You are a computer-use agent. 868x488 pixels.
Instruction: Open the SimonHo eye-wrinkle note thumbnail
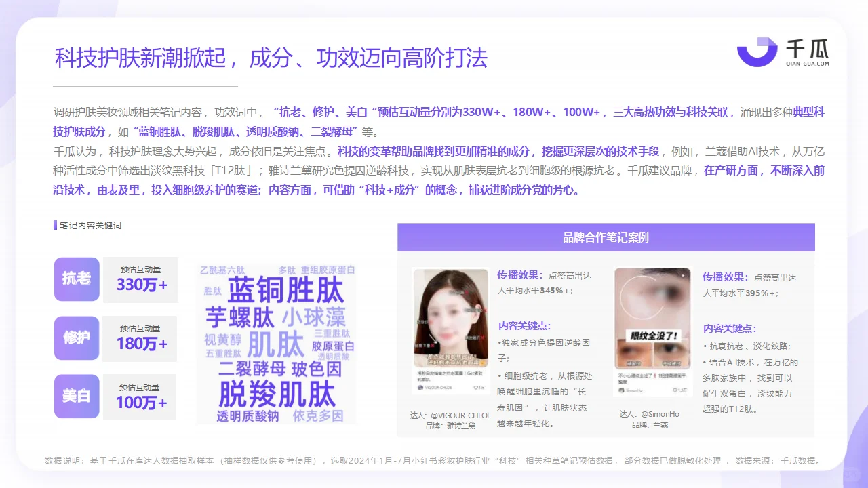[652, 331]
